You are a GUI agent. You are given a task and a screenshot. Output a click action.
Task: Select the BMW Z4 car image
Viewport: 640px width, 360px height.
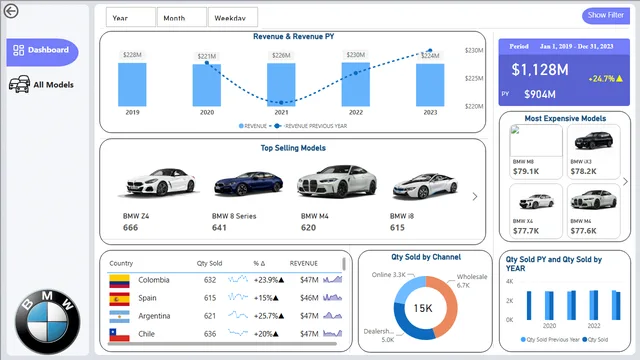click(x=160, y=182)
